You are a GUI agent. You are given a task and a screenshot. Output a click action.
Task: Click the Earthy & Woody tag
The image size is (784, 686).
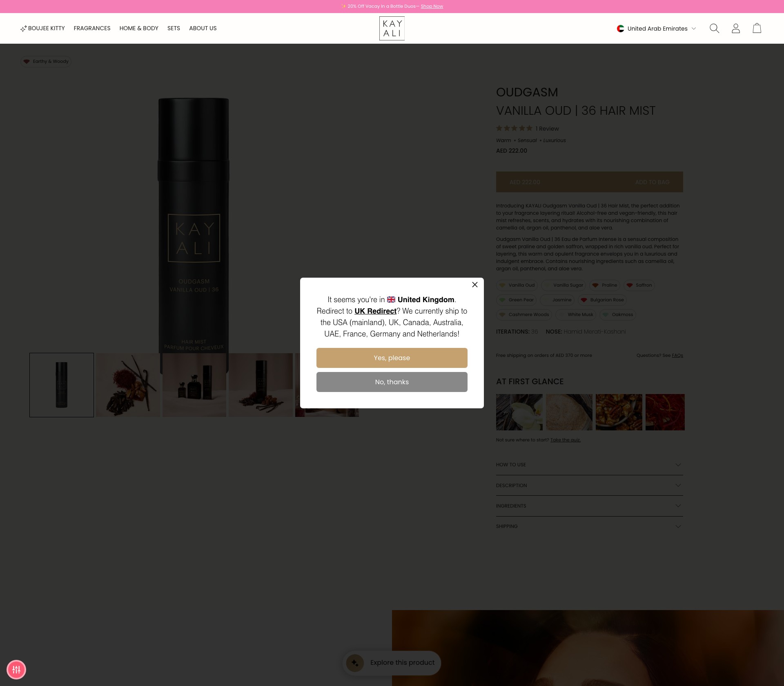point(46,61)
